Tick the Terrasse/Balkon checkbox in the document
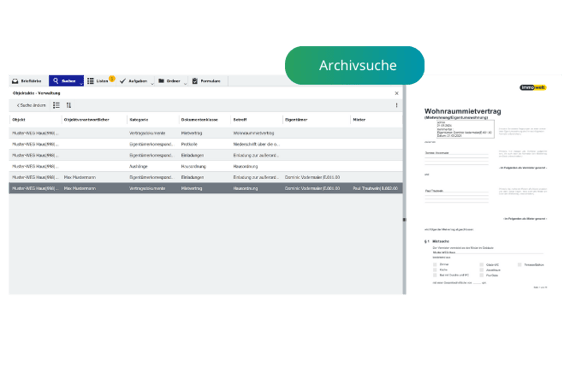Viewport: 570px width, 385px height. pos(519,265)
